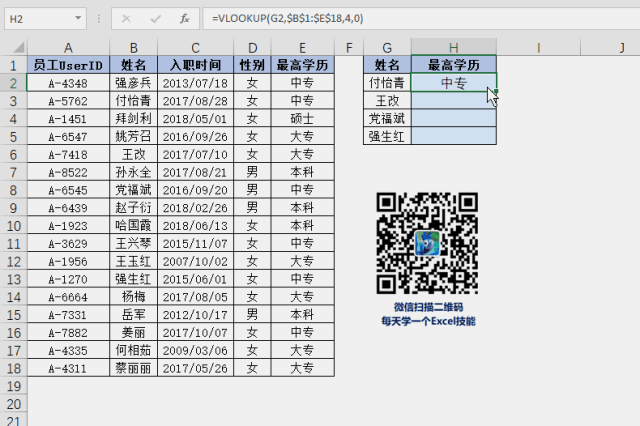Select column F header

point(349,48)
